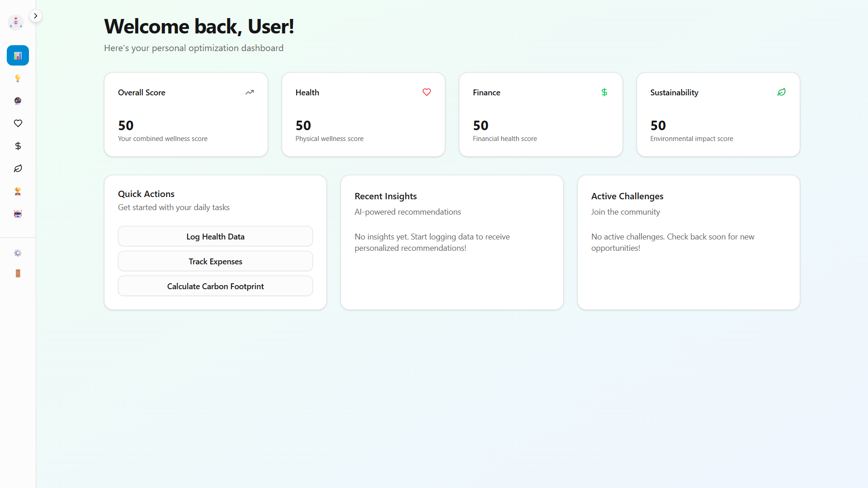Go to health via sidebar heart icon
Image resolution: width=868 pixels, height=488 pixels.
click(x=18, y=123)
